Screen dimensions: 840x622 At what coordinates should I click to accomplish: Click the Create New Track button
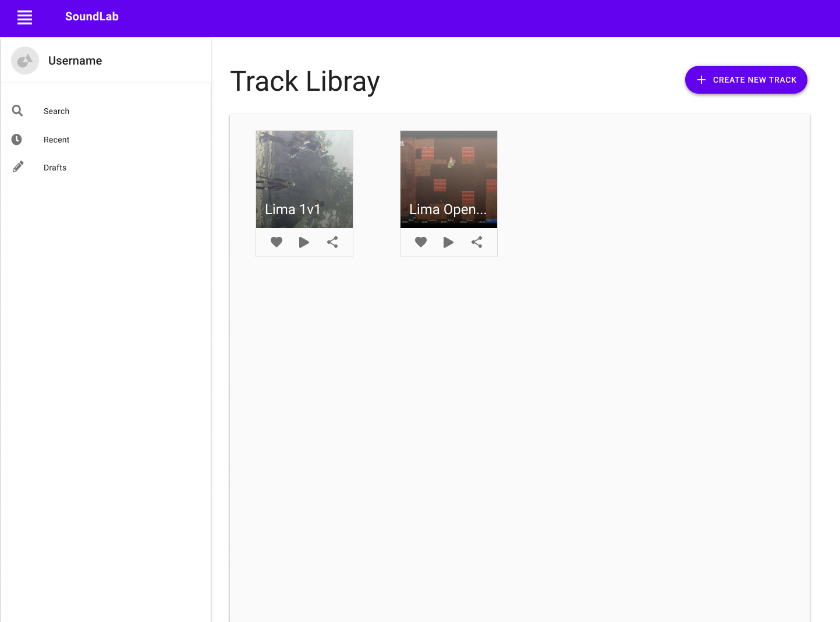point(746,80)
